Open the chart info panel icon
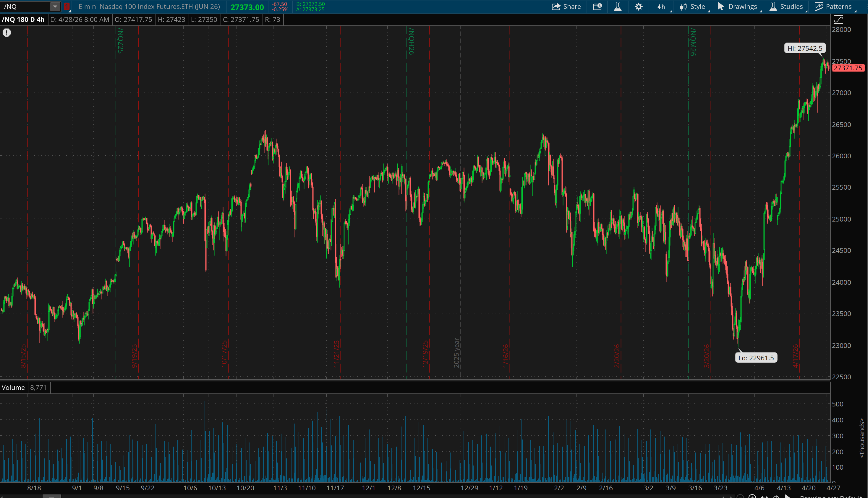 pyautogui.click(x=597, y=6)
